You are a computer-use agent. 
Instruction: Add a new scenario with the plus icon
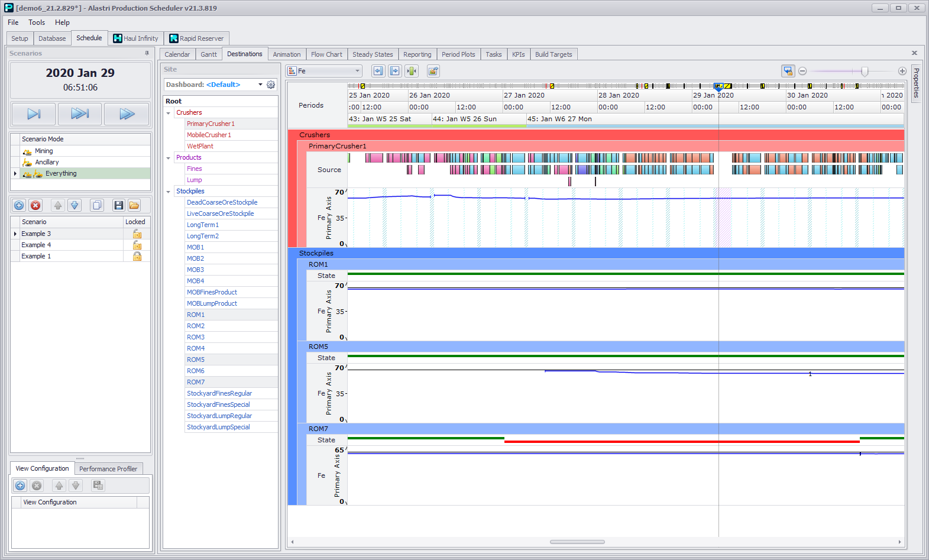pyautogui.click(x=19, y=205)
